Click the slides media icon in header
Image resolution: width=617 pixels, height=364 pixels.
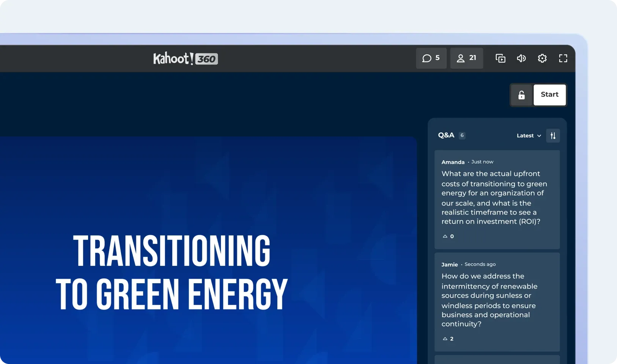click(501, 58)
